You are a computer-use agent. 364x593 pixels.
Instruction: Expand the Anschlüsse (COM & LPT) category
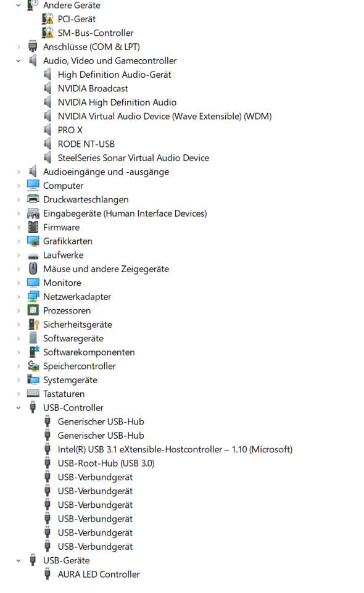18,47
